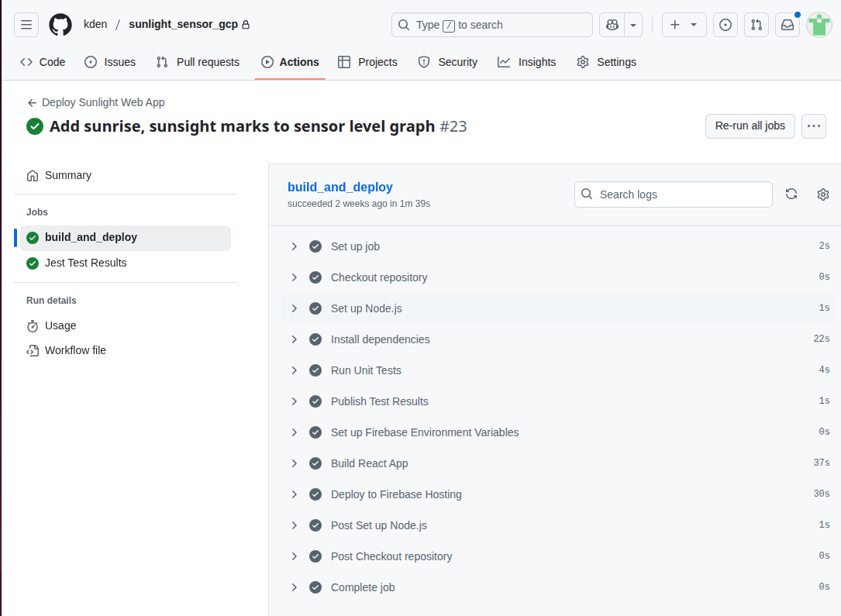Open log settings gear icon
Viewport: 841px width, 616px height.
[823, 194]
